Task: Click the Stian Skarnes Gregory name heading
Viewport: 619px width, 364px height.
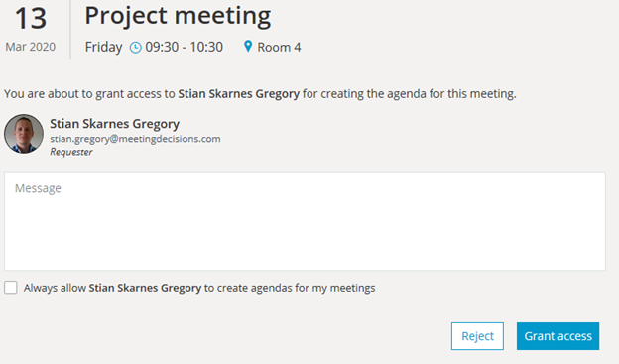Action: (x=114, y=124)
